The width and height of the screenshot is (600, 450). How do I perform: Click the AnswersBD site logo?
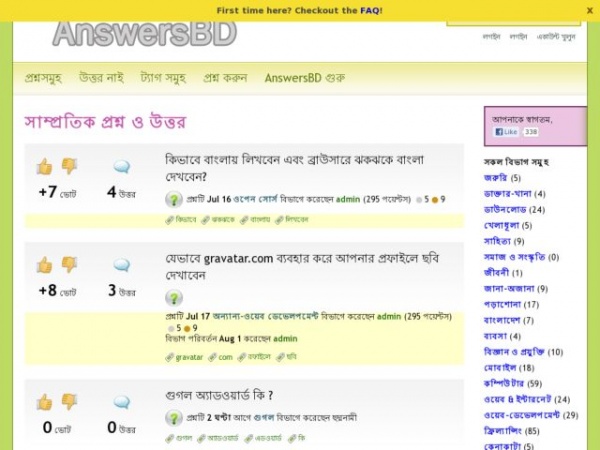tap(145, 34)
